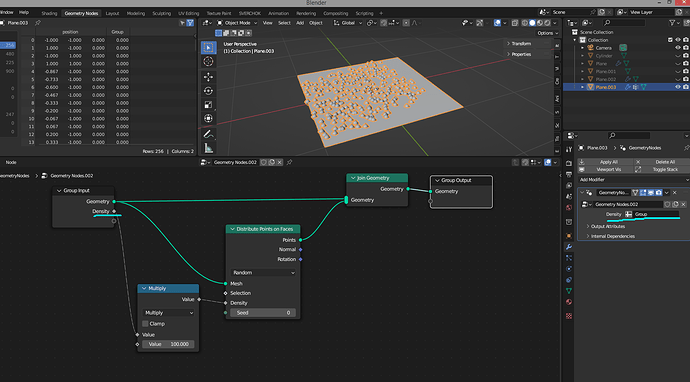Show the Plane.001 object in viewport
Image resolution: width=690 pixels, height=382 pixels.
[x=678, y=71]
